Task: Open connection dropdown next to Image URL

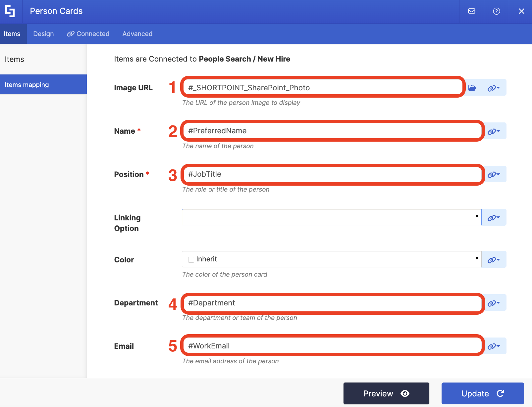Action: click(494, 88)
